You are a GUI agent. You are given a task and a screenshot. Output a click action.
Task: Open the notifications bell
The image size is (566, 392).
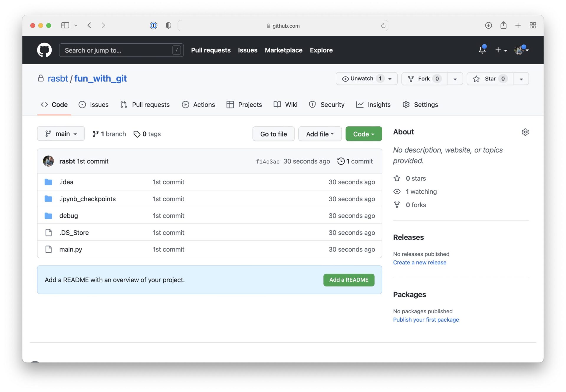(x=482, y=50)
